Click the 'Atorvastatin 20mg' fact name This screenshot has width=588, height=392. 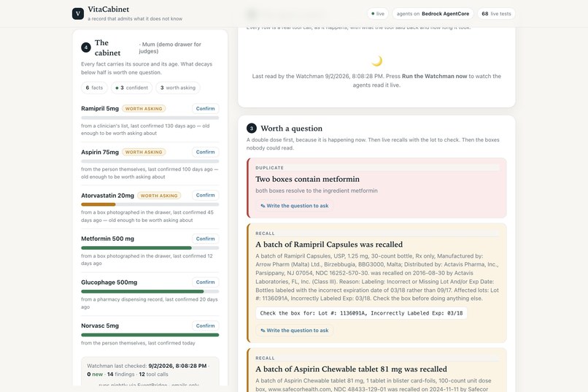pos(108,196)
